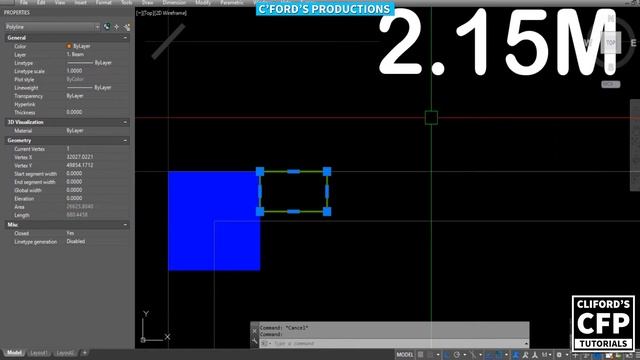Viewport: 640px width, 360px height.
Task: Click the Linetype generation value Disabled
Action: (x=76, y=241)
